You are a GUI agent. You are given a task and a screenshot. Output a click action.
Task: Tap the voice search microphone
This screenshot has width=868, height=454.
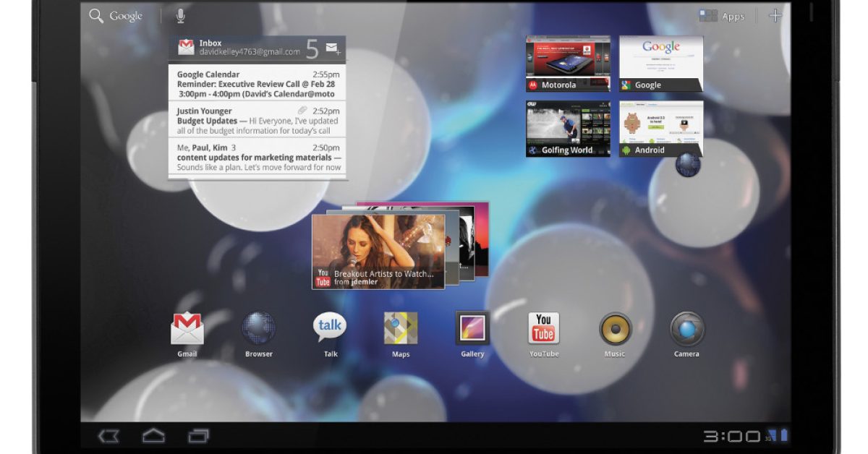pos(180,16)
